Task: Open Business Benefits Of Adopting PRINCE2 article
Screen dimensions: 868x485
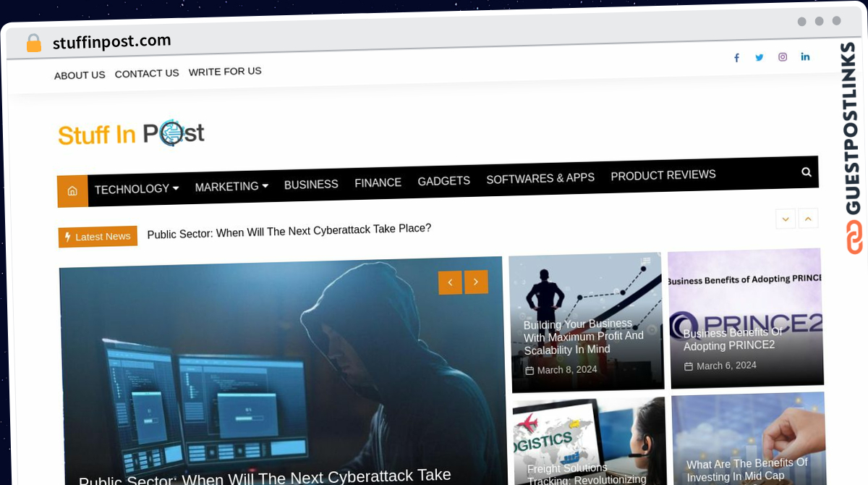Action: [733, 339]
